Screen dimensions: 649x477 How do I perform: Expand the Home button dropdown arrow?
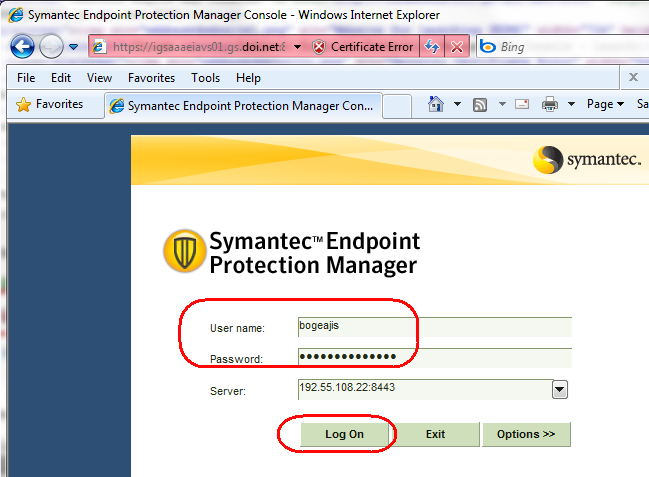pos(457,104)
